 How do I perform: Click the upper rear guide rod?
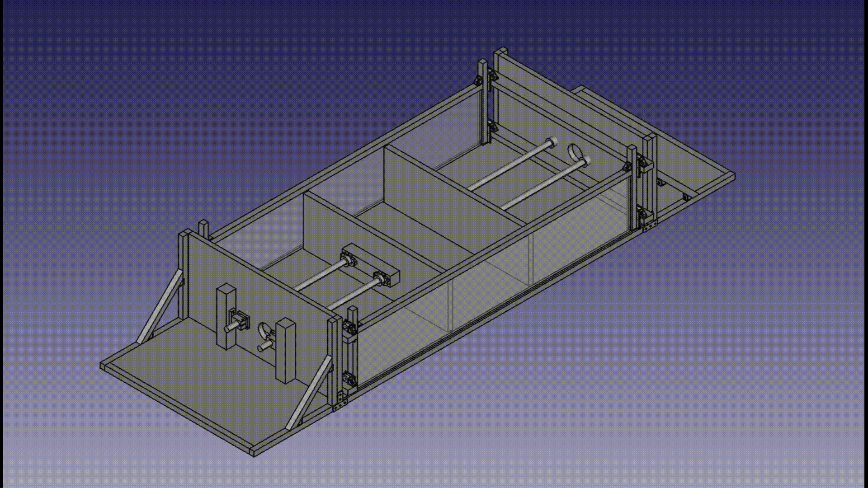511,165
